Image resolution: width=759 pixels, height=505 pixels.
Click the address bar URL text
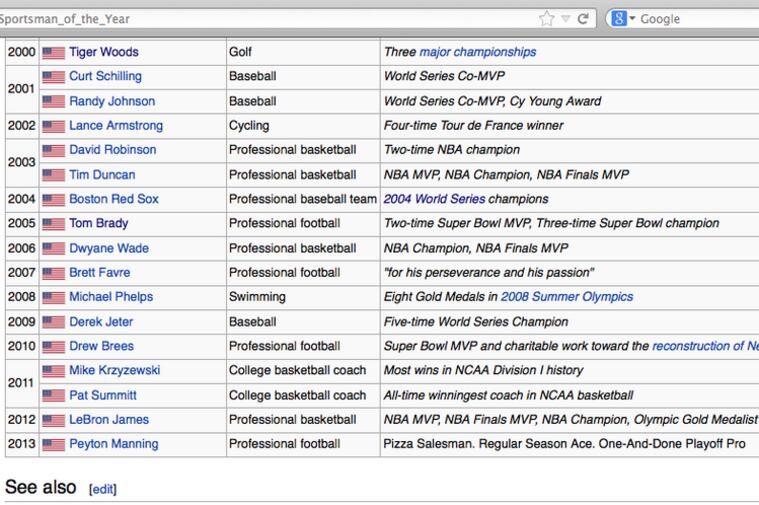(x=65, y=19)
